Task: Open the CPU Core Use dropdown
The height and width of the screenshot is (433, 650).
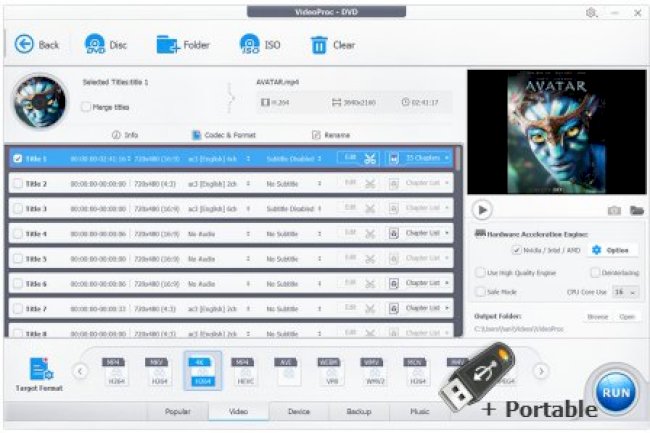Action: (x=625, y=292)
